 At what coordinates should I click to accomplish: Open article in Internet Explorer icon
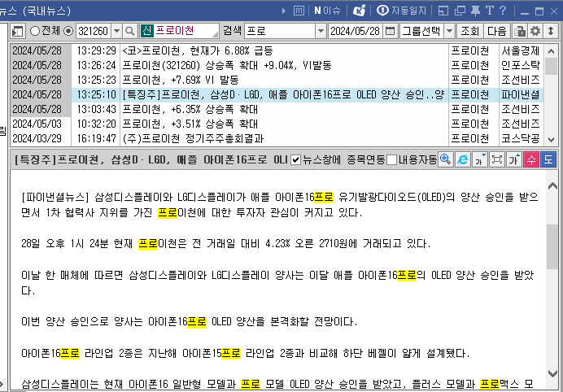click(x=462, y=159)
